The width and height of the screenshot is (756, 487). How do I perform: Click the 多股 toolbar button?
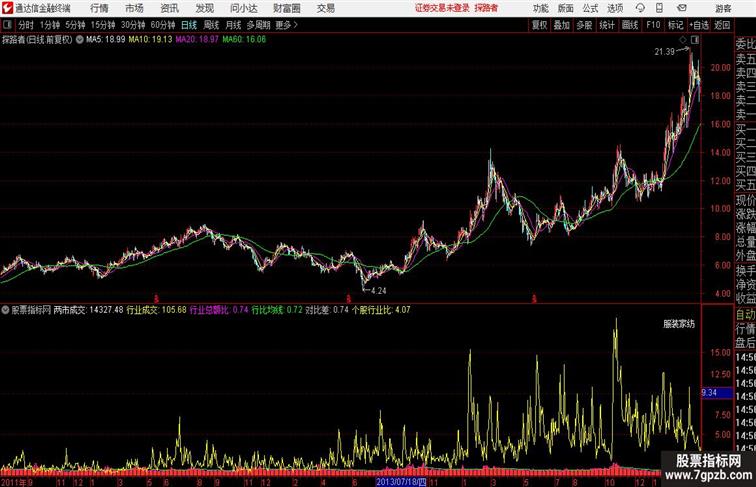584,25
